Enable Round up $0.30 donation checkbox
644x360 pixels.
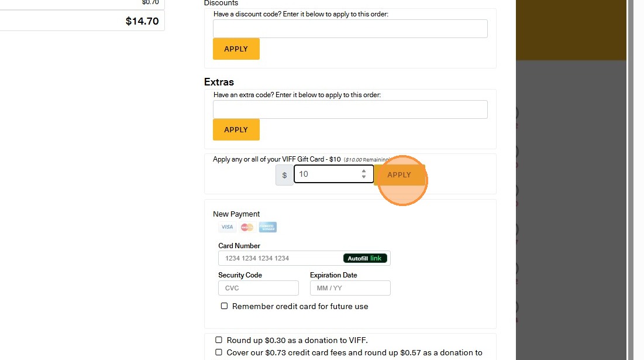coord(219,340)
